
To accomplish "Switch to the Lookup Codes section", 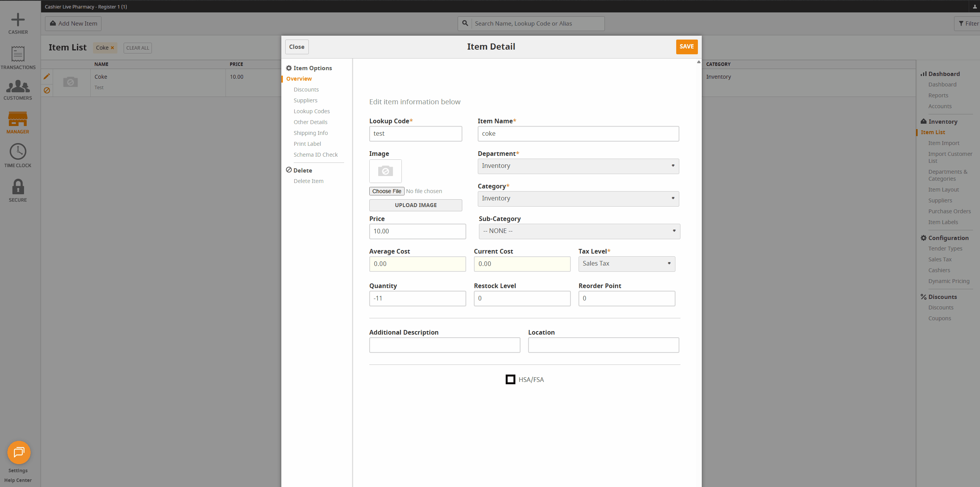I will tap(312, 111).
